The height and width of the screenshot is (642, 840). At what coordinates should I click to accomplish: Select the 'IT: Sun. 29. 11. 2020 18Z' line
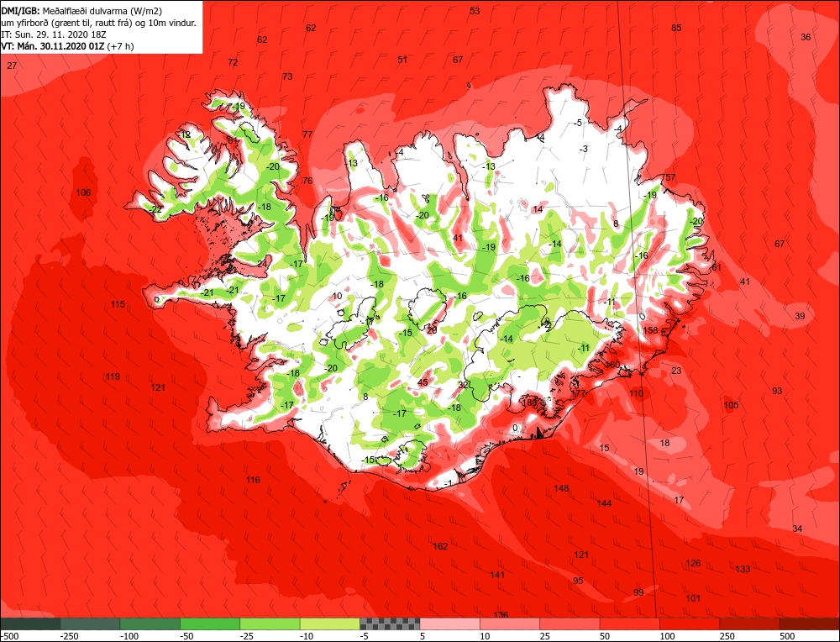click(x=54, y=34)
